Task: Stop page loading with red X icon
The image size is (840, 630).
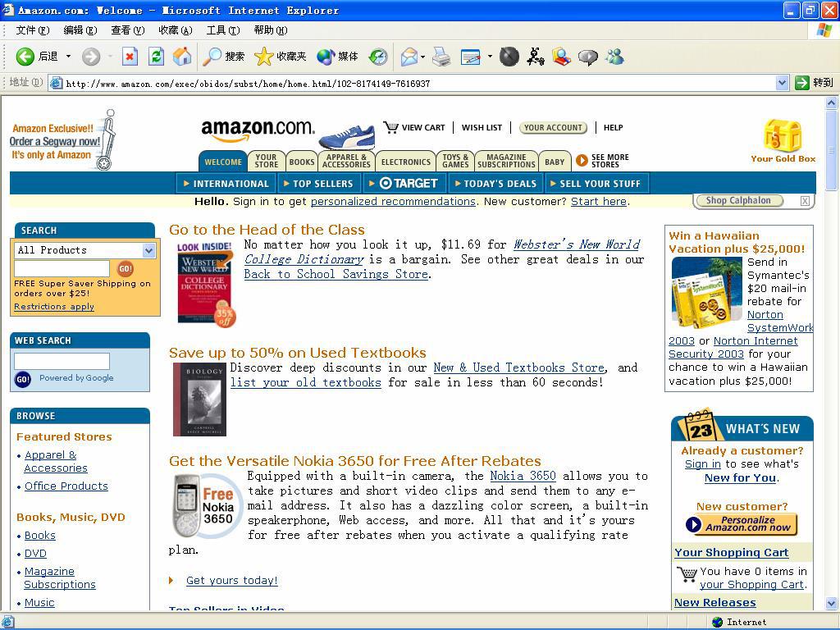Action: (x=130, y=57)
